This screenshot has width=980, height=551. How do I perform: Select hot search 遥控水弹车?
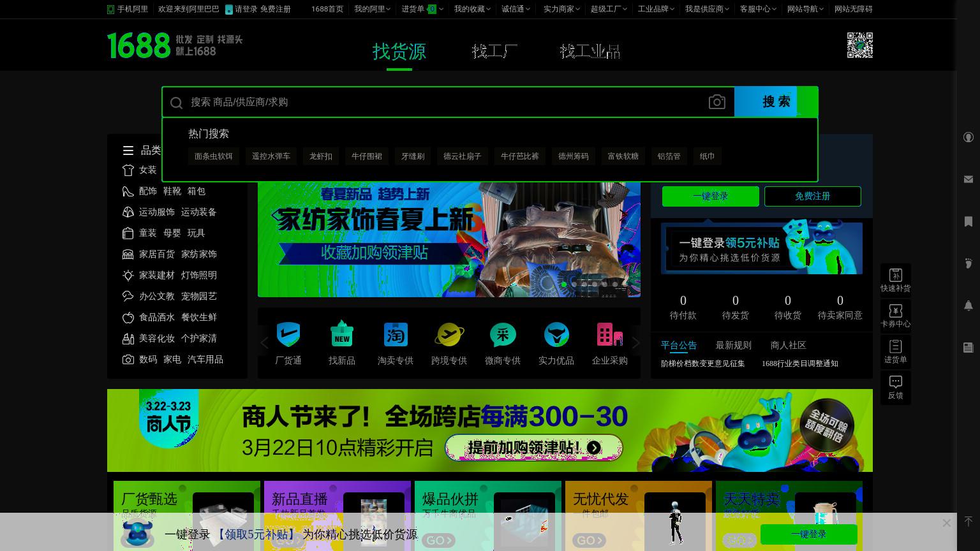pyautogui.click(x=271, y=156)
